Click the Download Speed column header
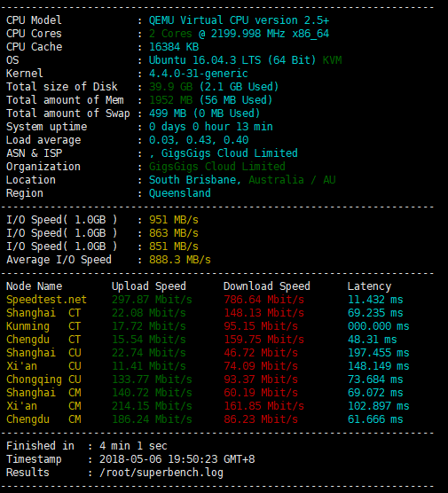448x493 pixels. [x=267, y=286]
